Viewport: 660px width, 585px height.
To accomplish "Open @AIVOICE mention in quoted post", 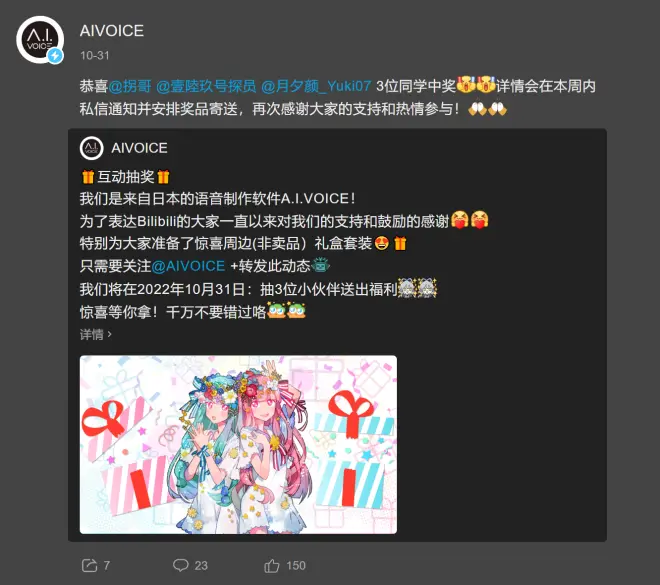I will [188, 266].
